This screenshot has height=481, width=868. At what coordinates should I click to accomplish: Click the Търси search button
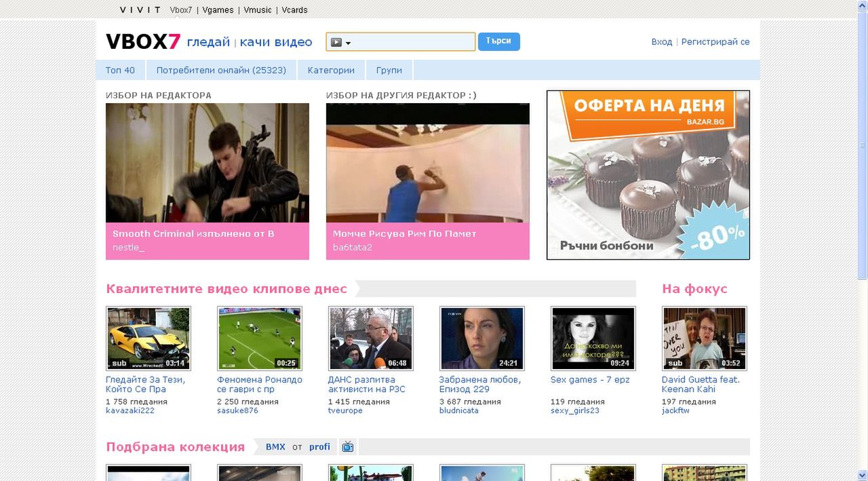pyautogui.click(x=498, y=41)
